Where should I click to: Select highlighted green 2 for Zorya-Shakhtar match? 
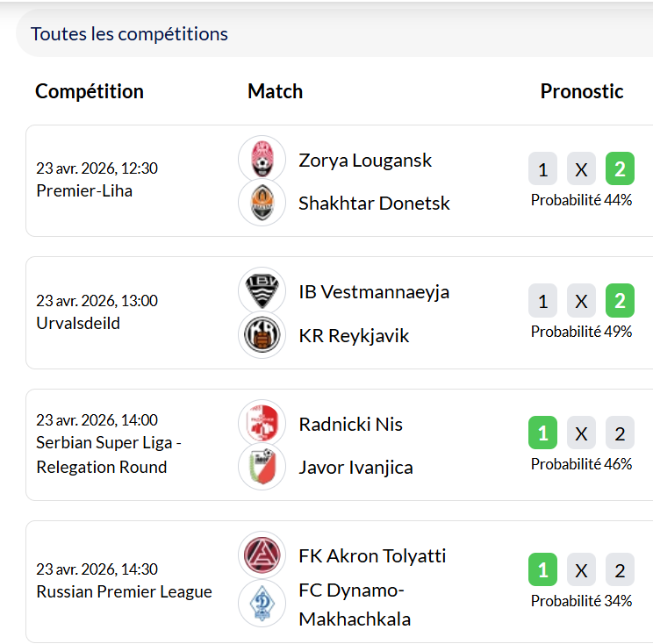[x=620, y=169]
